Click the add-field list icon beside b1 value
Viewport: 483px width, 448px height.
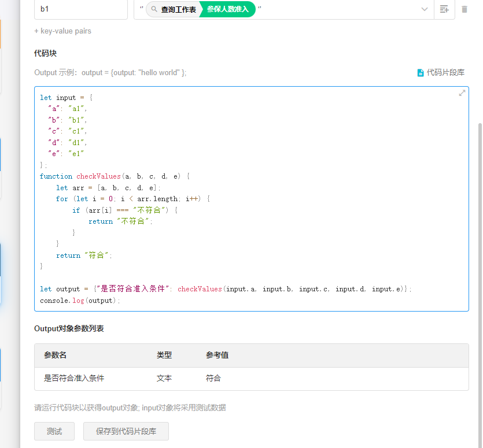(444, 9)
